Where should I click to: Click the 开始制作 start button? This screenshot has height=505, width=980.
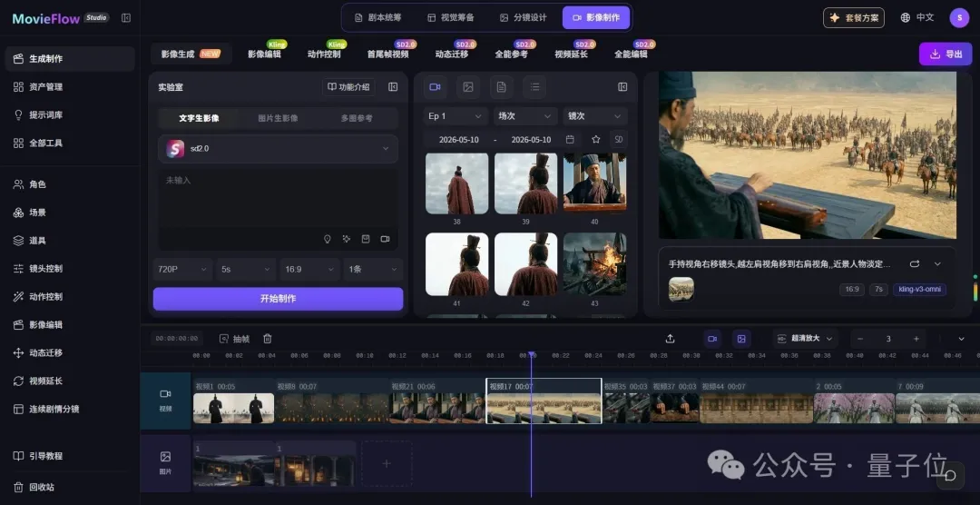[x=279, y=299]
